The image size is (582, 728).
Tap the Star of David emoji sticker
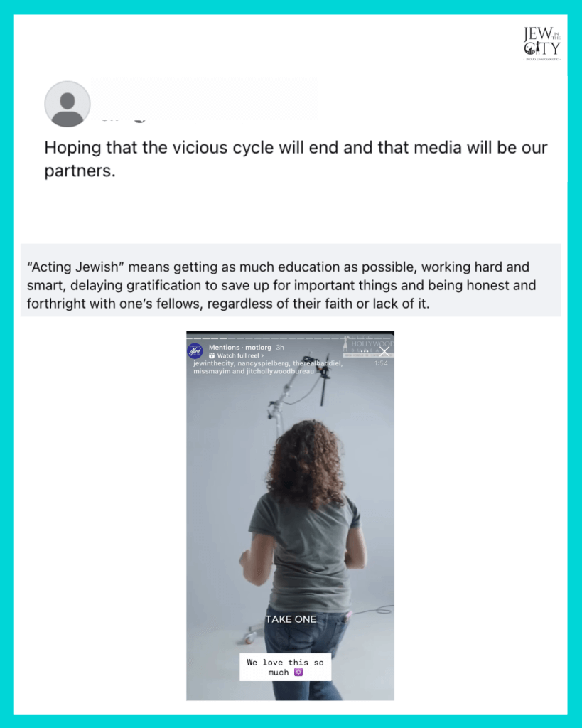298,673
